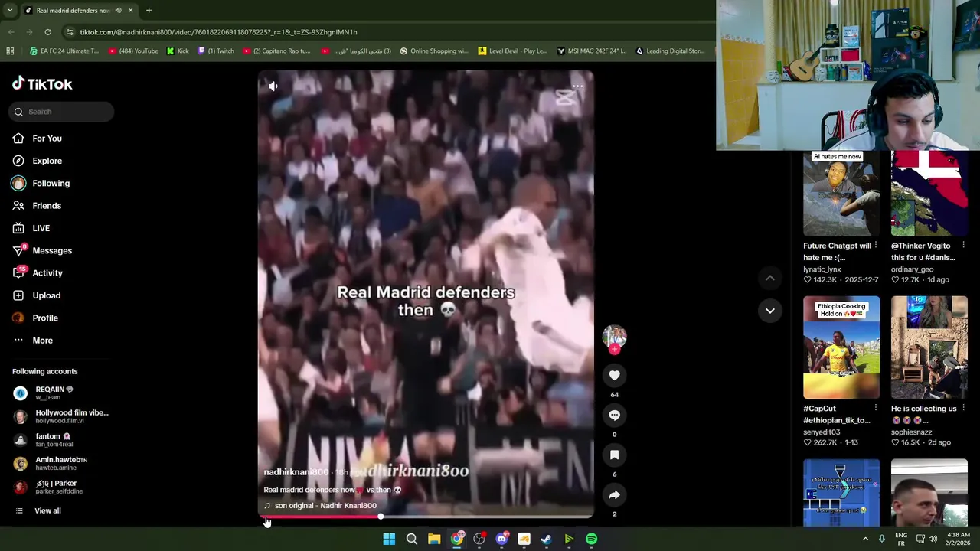Go to the previous video arrow
The height and width of the screenshot is (551, 980).
pyautogui.click(x=770, y=278)
